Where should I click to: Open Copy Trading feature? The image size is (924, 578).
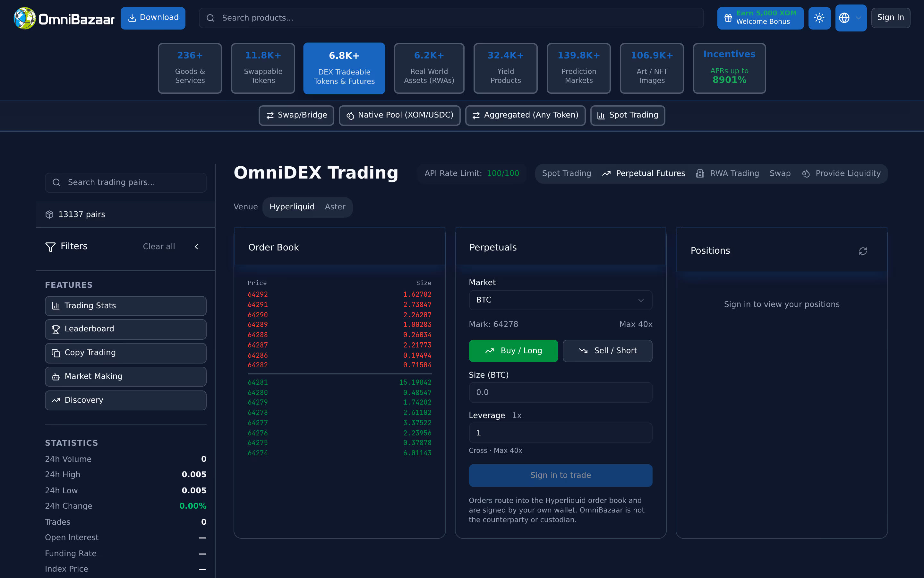point(126,353)
